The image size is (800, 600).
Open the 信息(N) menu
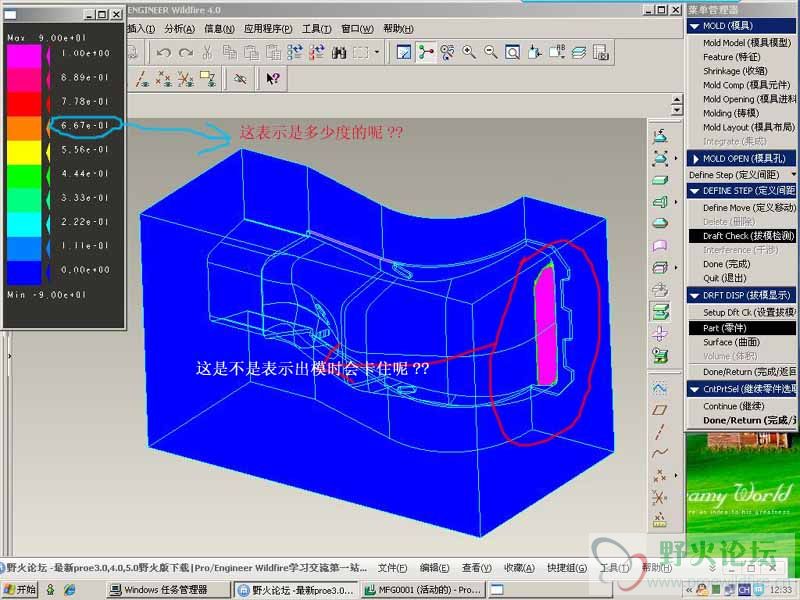(219, 29)
